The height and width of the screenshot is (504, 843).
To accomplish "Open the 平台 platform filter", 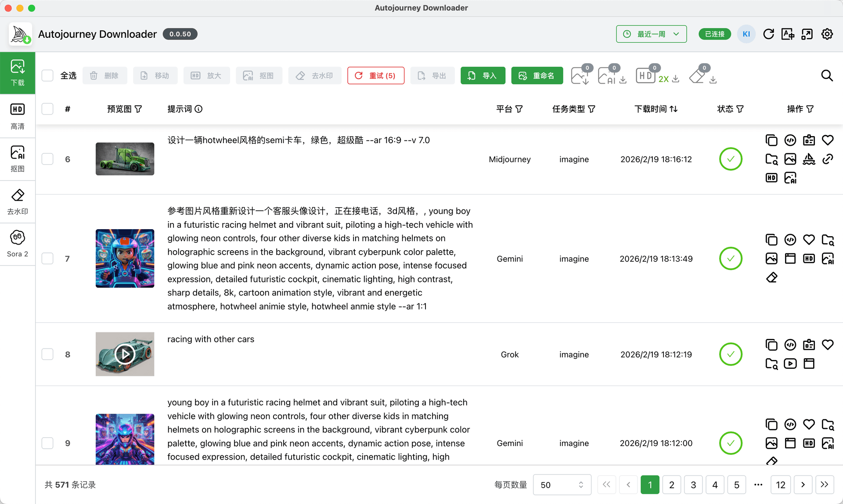I will 509,109.
